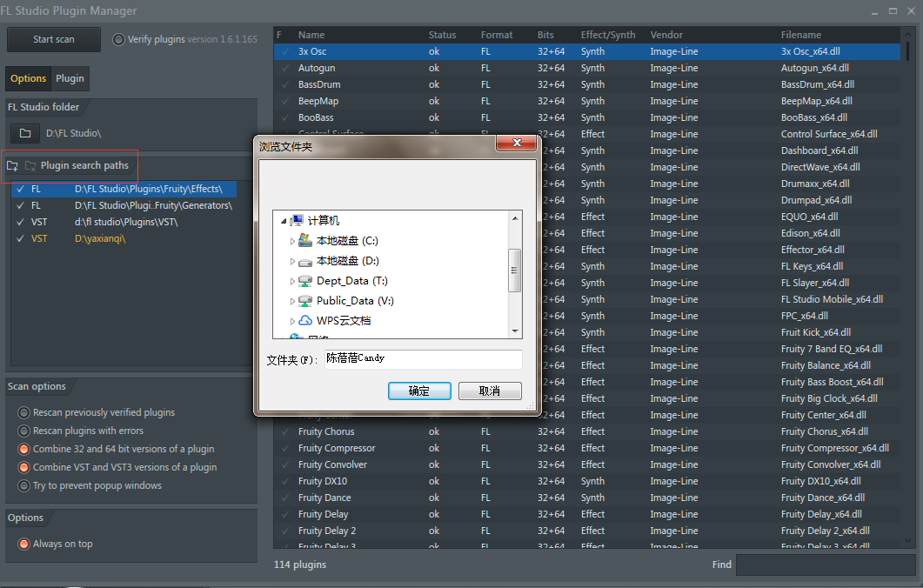
Task: Toggle favorite checkmark for Autogun
Action: tap(285, 68)
